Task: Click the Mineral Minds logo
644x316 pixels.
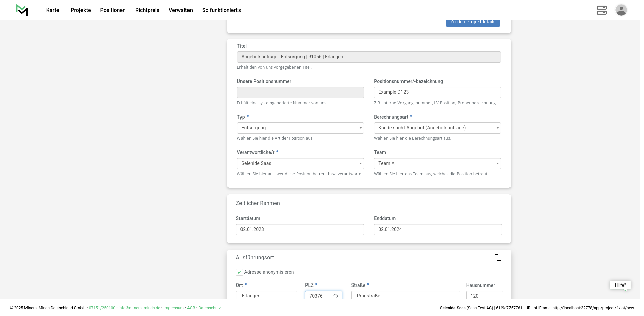Action: 22,10
